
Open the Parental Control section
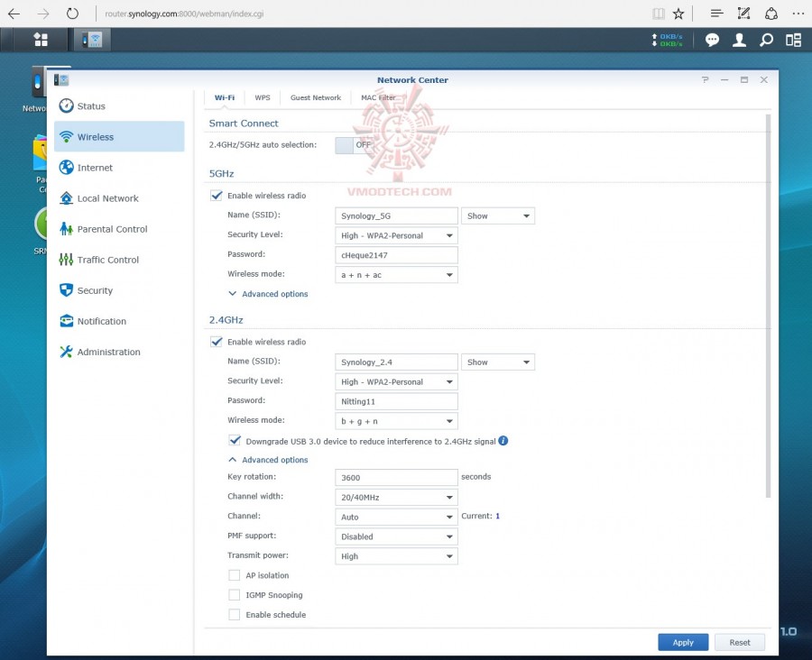119,229
